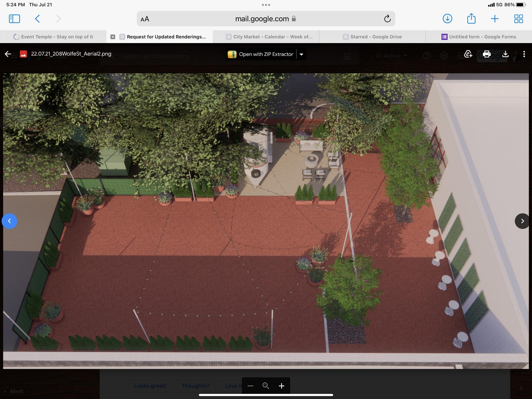Download the Aerial2.png attachment
This screenshot has width=532, height=399.
point(505,54)
